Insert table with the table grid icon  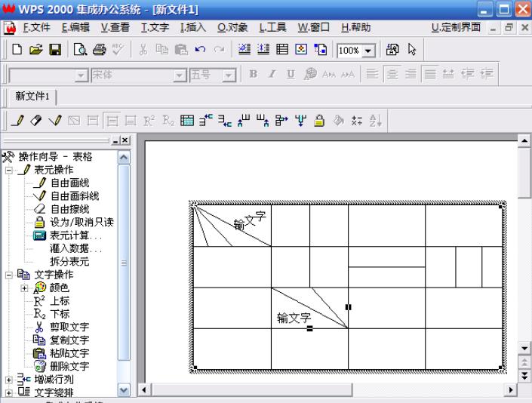(x=282, y=50)
